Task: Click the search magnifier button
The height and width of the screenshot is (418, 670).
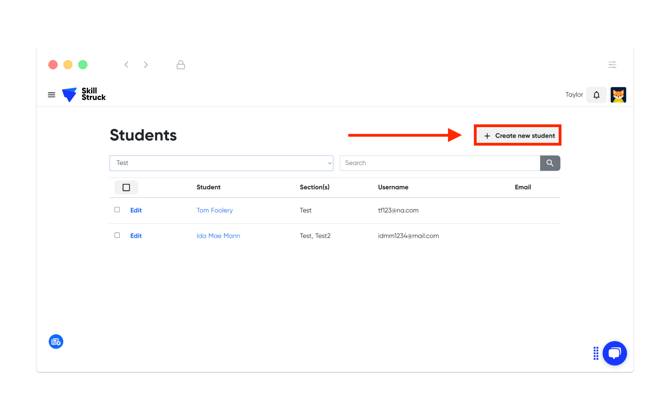Action: pyautogui.click(x=550, y=163)
